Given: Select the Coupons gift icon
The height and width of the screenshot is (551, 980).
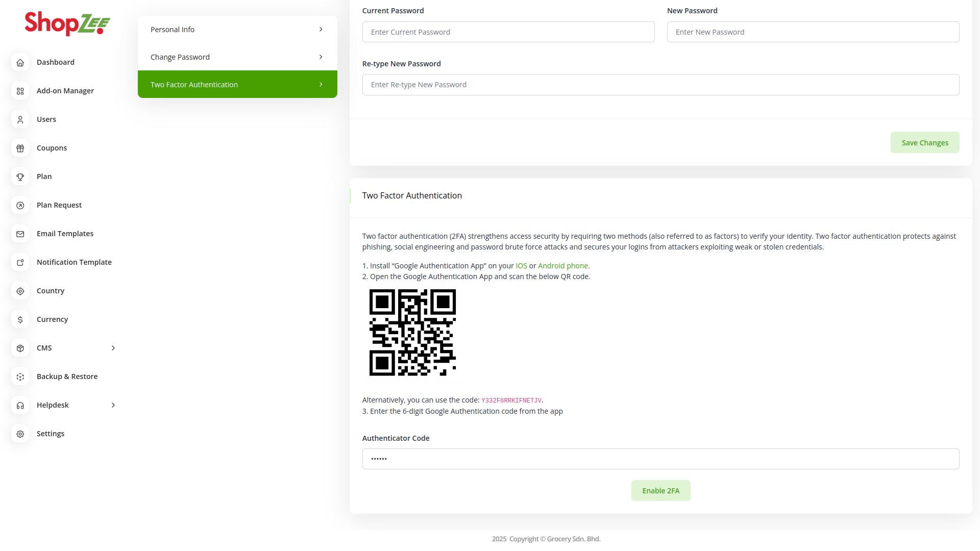Looking at the screenshot, I should [20, 148].
